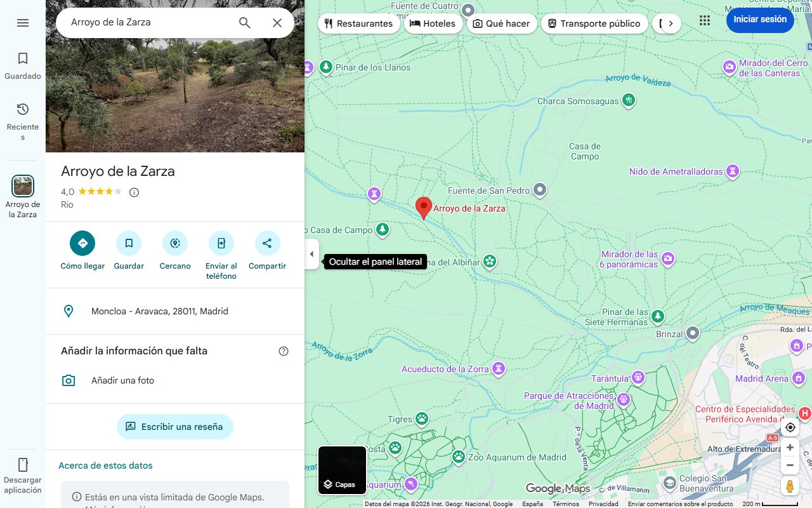The image size is (812, 508).
Task: Toggle the Restaurantes filter chip
Action: coord(359,23)
